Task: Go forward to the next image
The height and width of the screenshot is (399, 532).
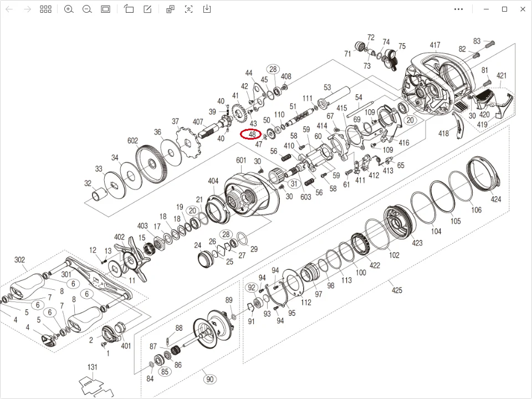Action: tap(27, 9)
